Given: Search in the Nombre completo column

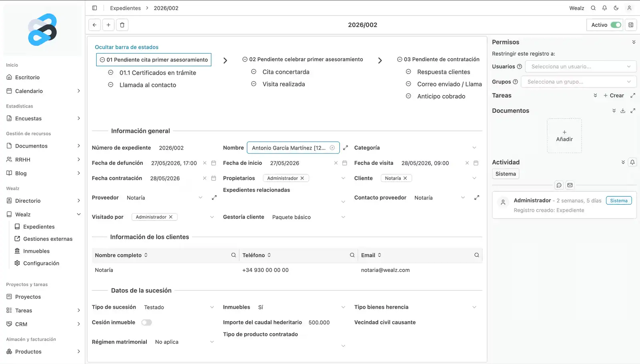Looking at the screenshot, I should pyautogui.click(x=234, y=255).
